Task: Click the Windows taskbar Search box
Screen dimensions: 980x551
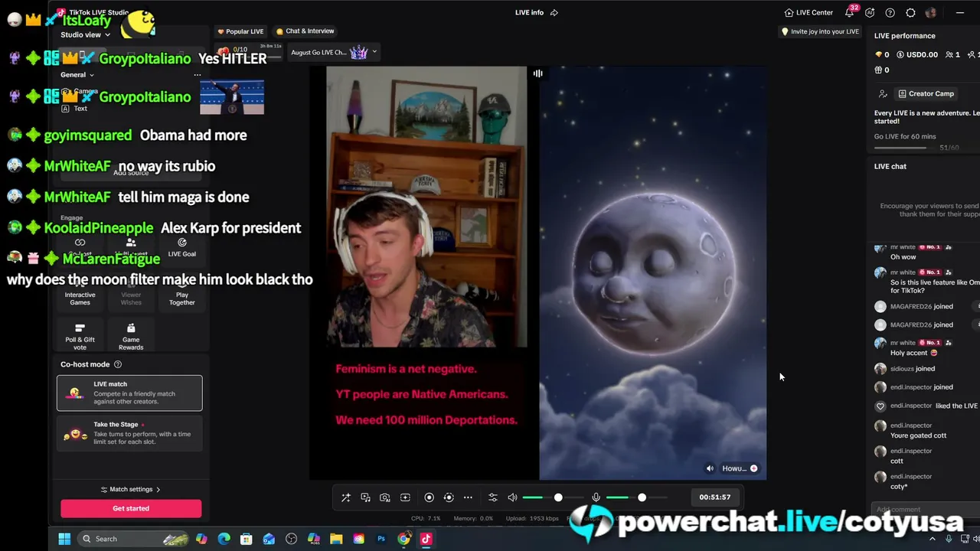Action: (133, 539)
